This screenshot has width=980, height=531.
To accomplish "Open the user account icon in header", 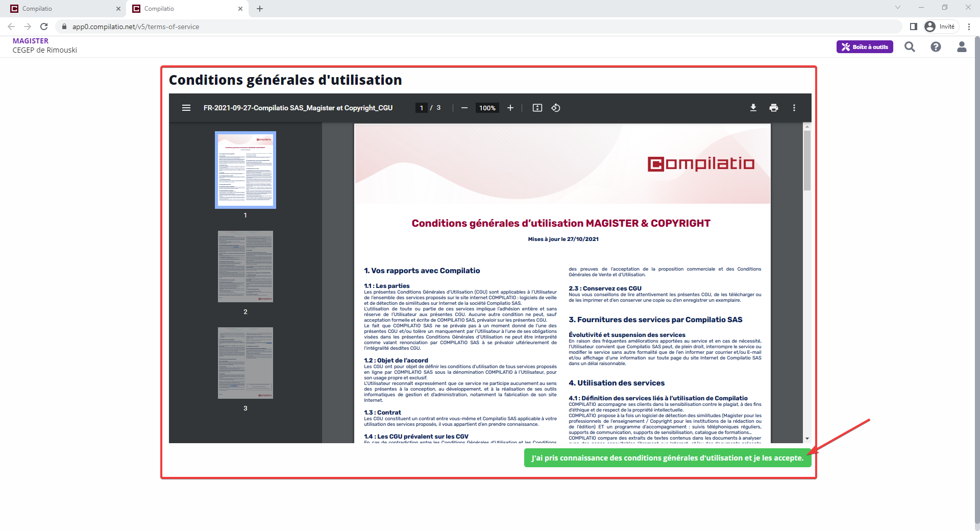I will click(962, 47).
